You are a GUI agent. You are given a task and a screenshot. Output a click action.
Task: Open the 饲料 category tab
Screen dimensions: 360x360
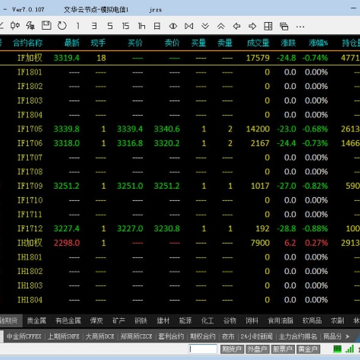[x=252, y=321]
